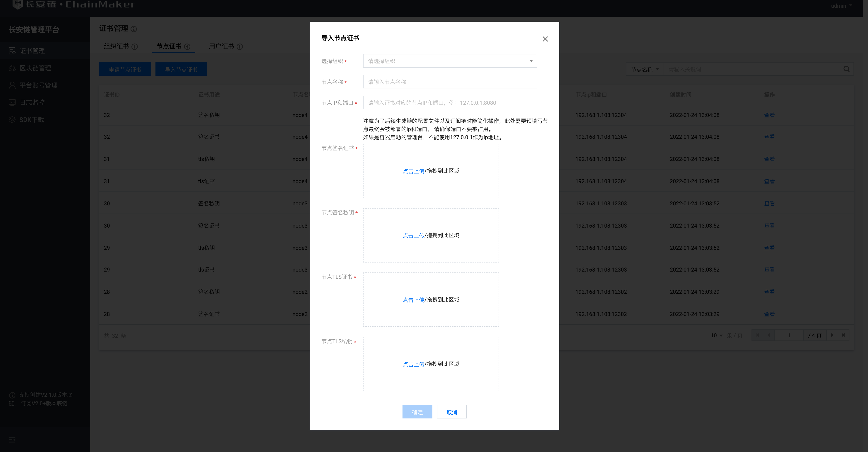868x452 pixels.
Task: Go to the first page icon
Action: click(757, 335)
